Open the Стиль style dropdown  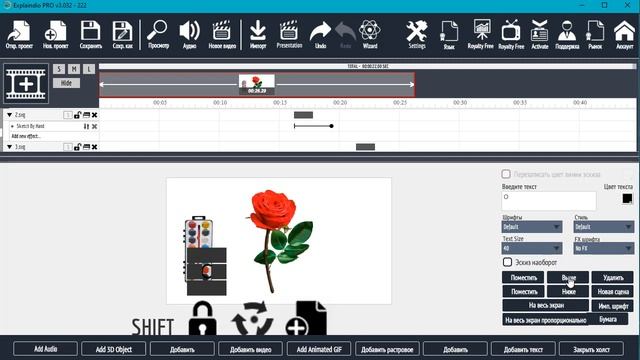(604, 227)
